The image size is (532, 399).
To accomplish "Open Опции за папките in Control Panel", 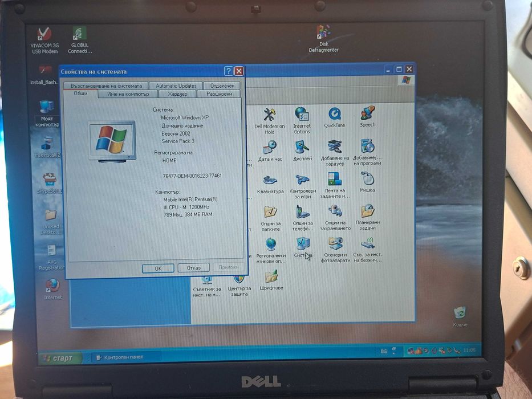I will (270, 218).
